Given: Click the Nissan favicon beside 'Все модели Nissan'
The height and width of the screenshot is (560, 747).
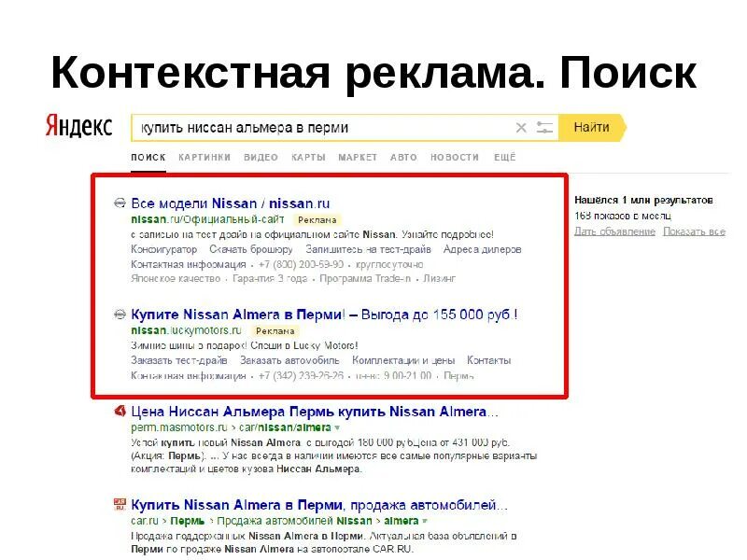Looking at the screenshot, I should pos(120,203).
